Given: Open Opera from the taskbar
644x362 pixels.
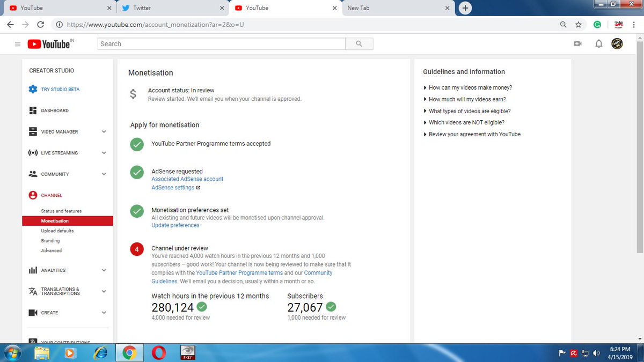Looking at the screenshot, I should pyautogui.click(x=158, y=352).
